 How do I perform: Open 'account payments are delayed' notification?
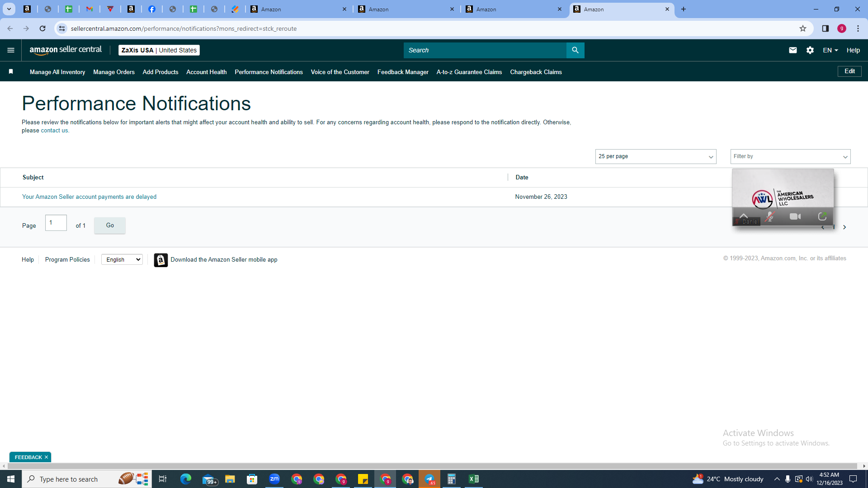click(x=90, y=197)
